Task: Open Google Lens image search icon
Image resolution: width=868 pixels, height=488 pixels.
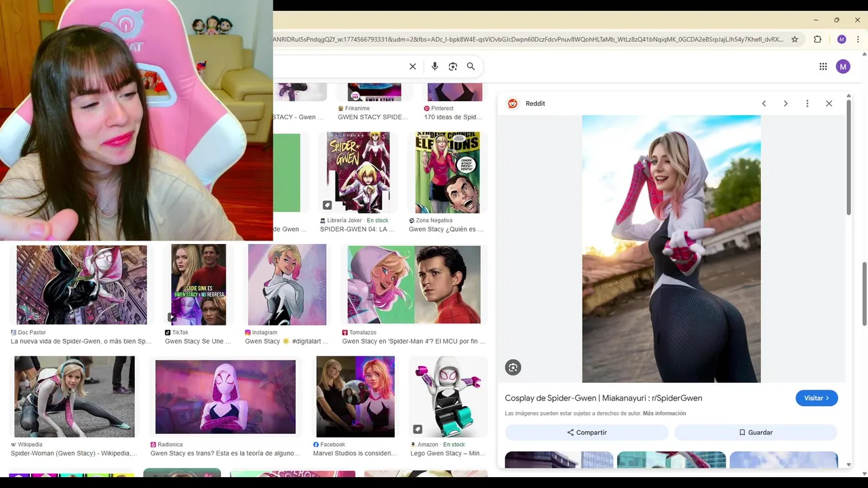Action: click(x=453, y=66)
